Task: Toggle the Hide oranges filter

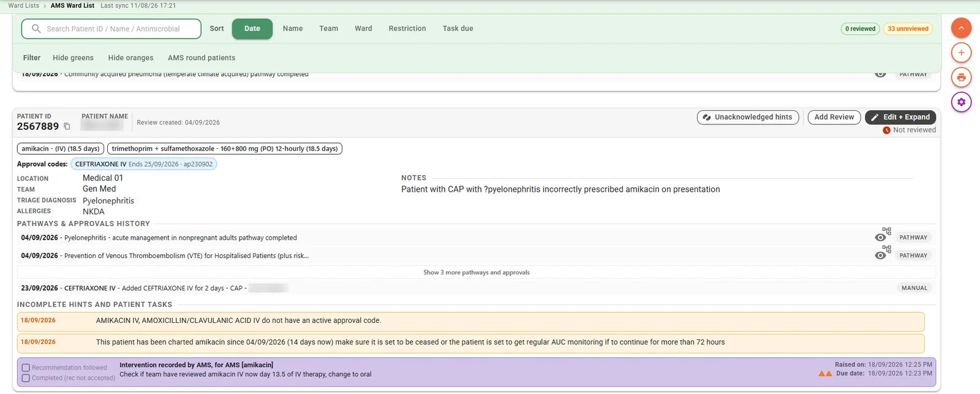Action: coord(130,58)
